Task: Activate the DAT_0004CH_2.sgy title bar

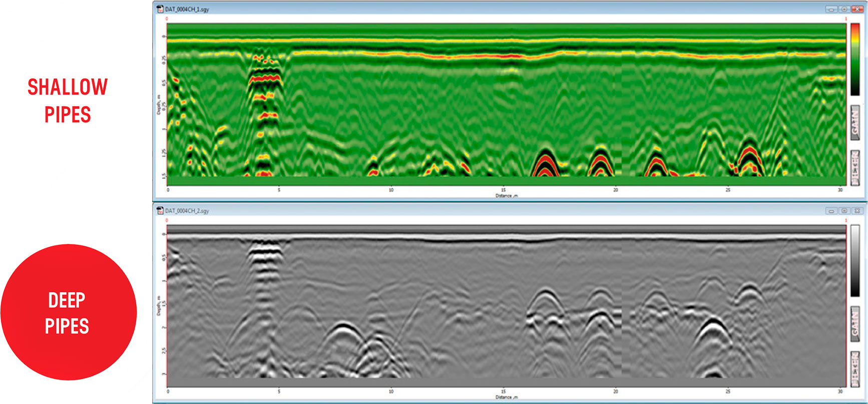Action: [x=451, y=211]
